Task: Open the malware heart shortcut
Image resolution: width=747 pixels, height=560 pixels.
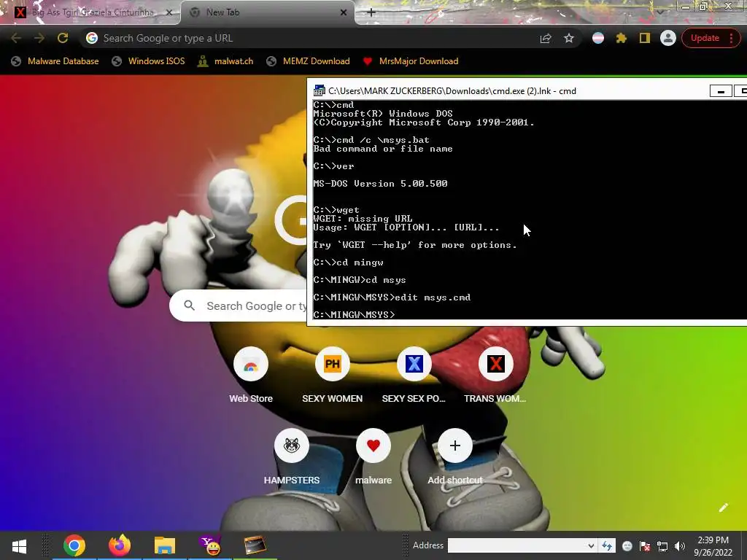Action: (x=373, y=457)
